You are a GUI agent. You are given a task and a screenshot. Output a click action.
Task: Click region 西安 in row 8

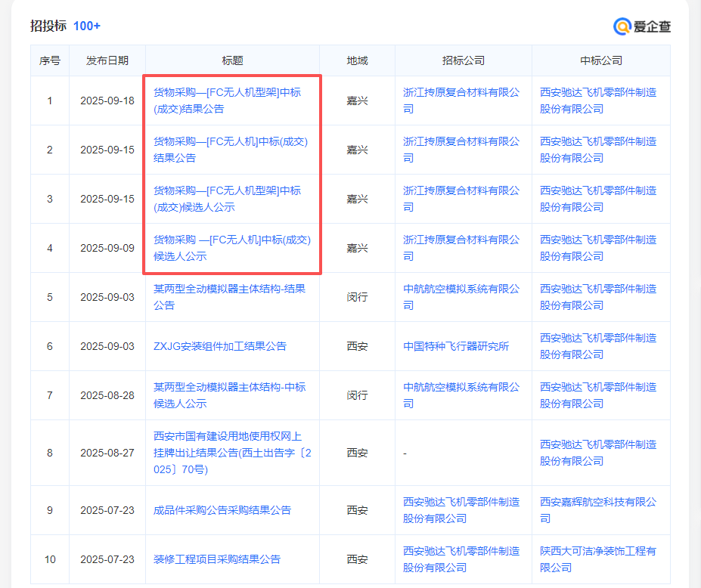coord(357,453)
